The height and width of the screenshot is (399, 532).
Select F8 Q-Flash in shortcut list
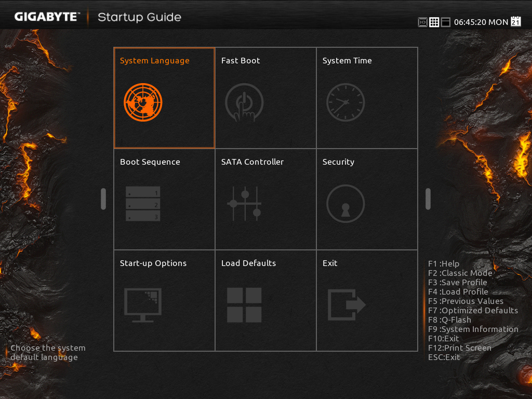tap(449, 320)
